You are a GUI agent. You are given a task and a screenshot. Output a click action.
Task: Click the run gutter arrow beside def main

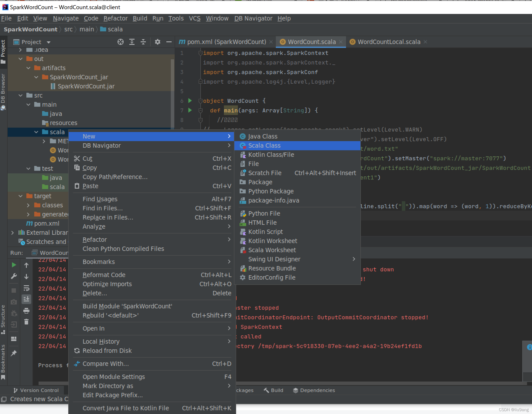pos(190,110)
